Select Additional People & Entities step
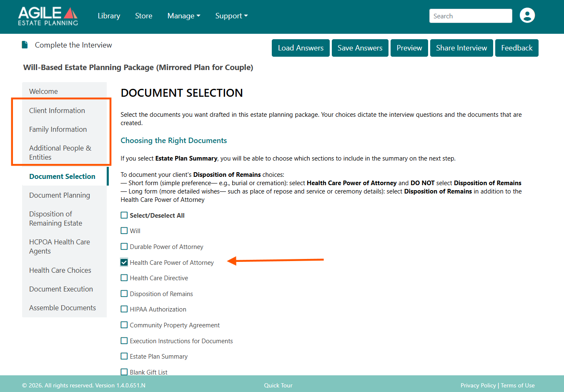 64,153
